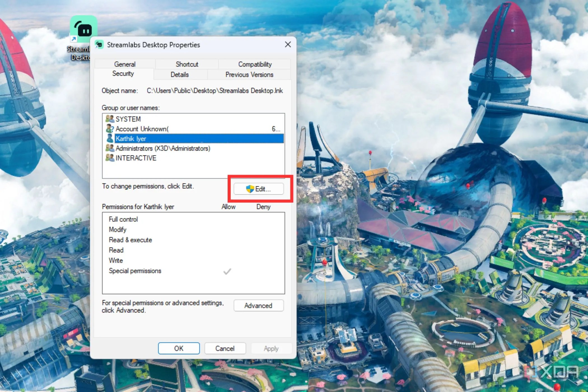Image resolution: width=588 pixels, height=392 pixels.
Task: Check Allow for Write permission
Action: point(228,260)
